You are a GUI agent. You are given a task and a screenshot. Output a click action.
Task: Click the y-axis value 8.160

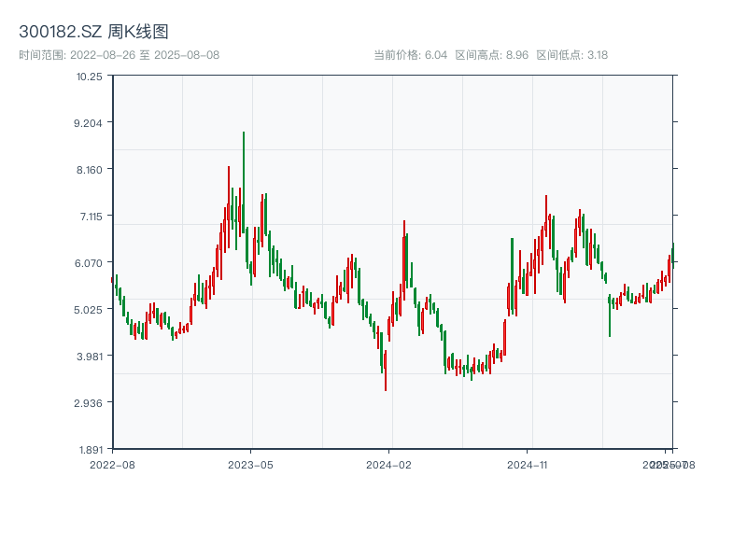click(89, 170)
